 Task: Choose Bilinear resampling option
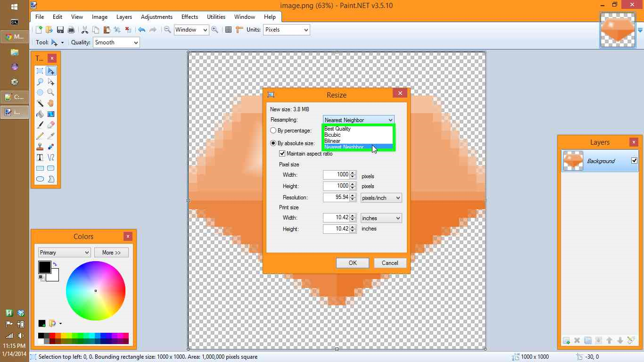(x=358, y=141)
